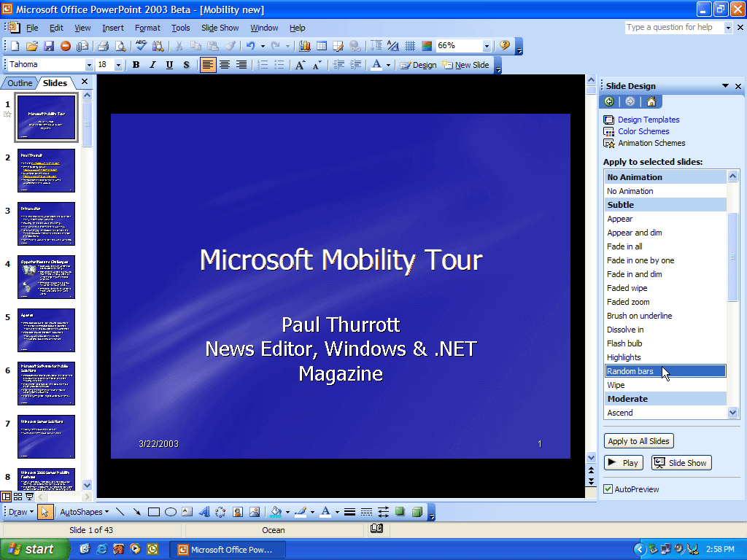Toggle text Shadow formatting

click(x=186, y=65)
